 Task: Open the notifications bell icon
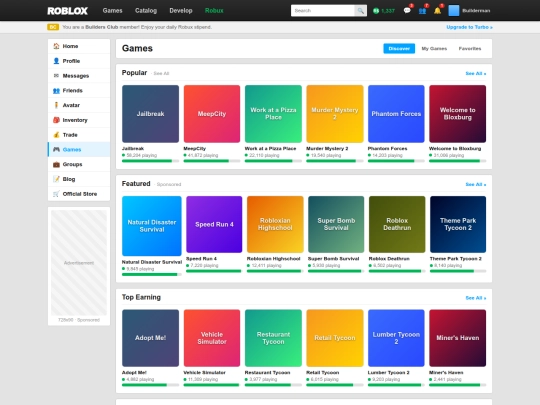pyautogui.click(x=437, y=11)
